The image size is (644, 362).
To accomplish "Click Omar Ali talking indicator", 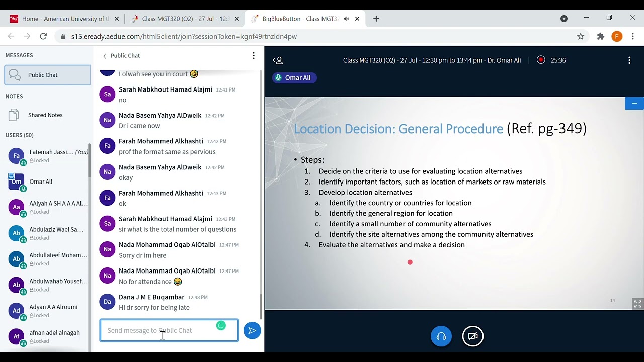I will coord(294,78).
